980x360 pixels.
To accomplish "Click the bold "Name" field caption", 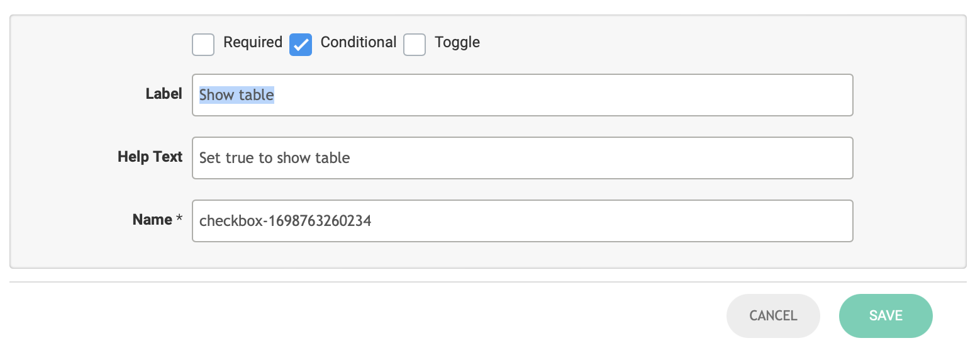I will [152, 220].
